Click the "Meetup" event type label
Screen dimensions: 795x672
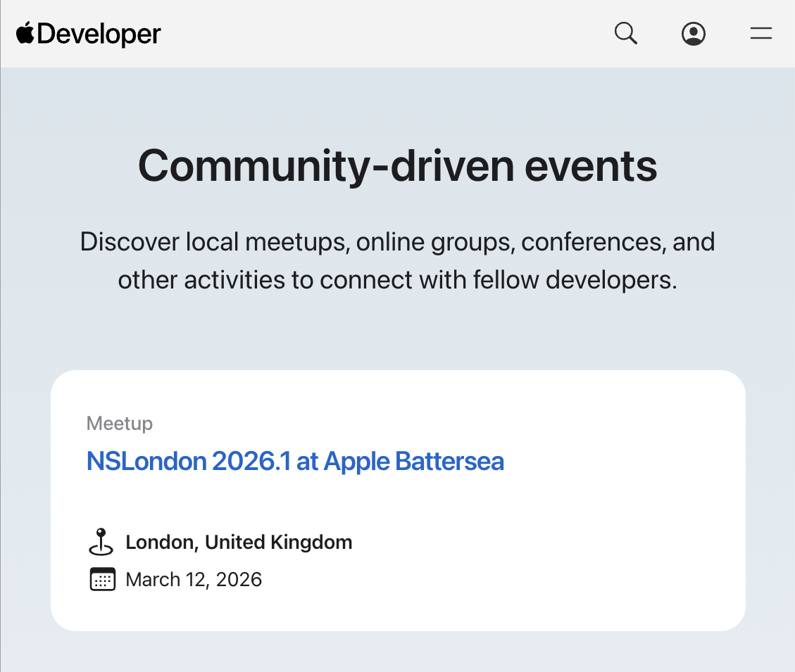click(x=119, y=423)
